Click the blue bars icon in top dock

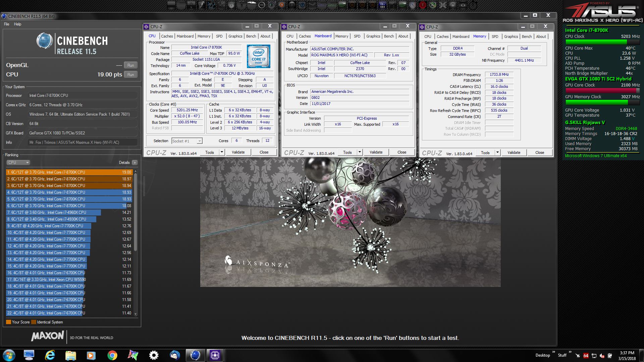click(382, 5)
